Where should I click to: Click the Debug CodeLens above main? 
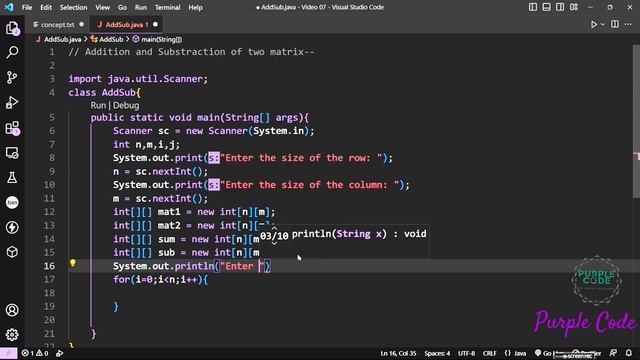(126, 105)
